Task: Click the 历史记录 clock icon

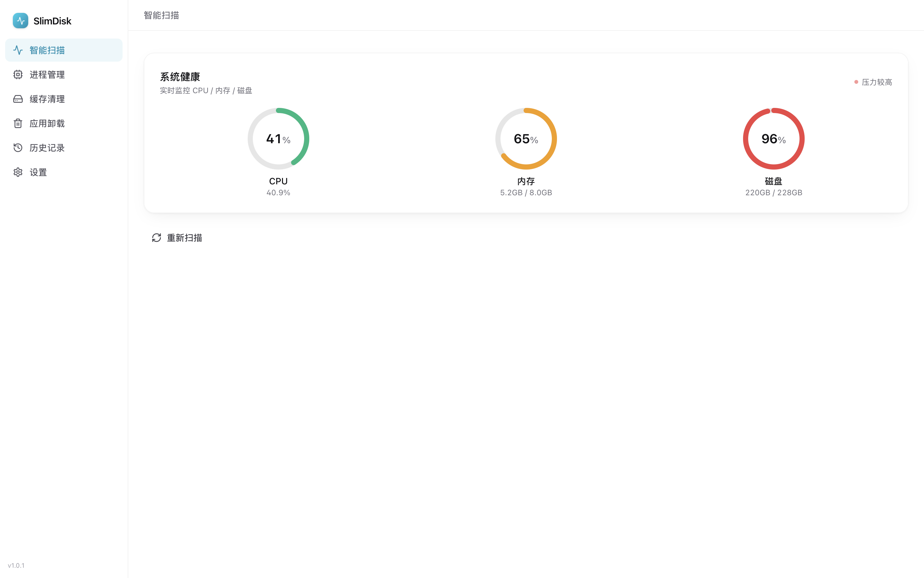Action: [18, 148]
